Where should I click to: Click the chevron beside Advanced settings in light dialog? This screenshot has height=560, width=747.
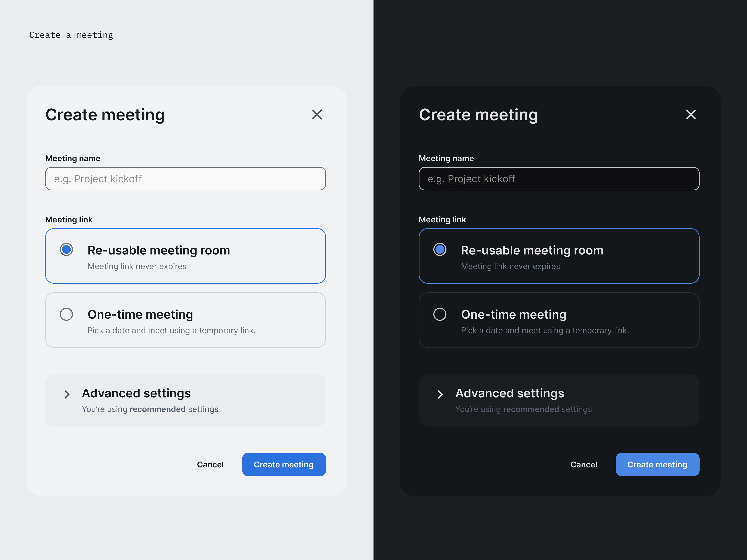pos(66,394)
